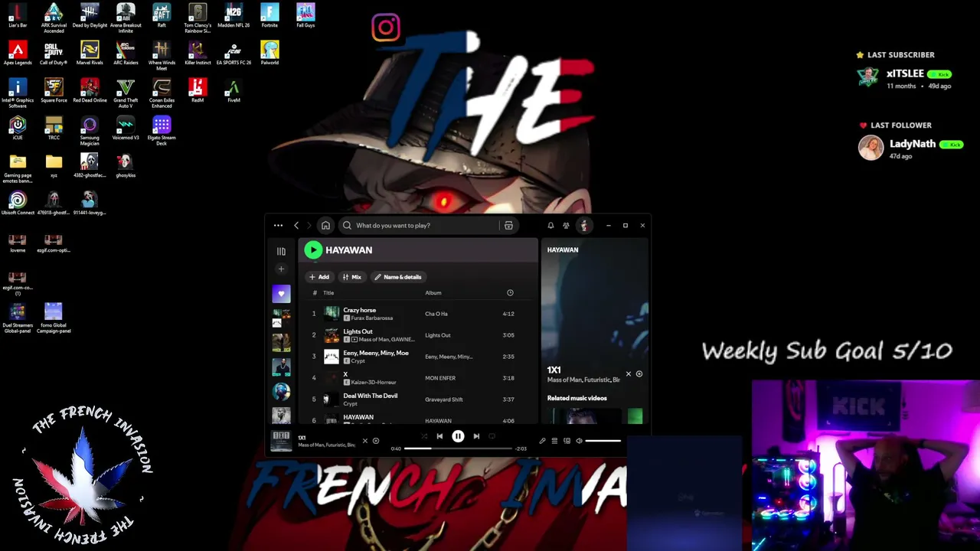Open the Graveyard Shift album link
This screenshot has width=980, height=551.
click(x=444, y=399)
